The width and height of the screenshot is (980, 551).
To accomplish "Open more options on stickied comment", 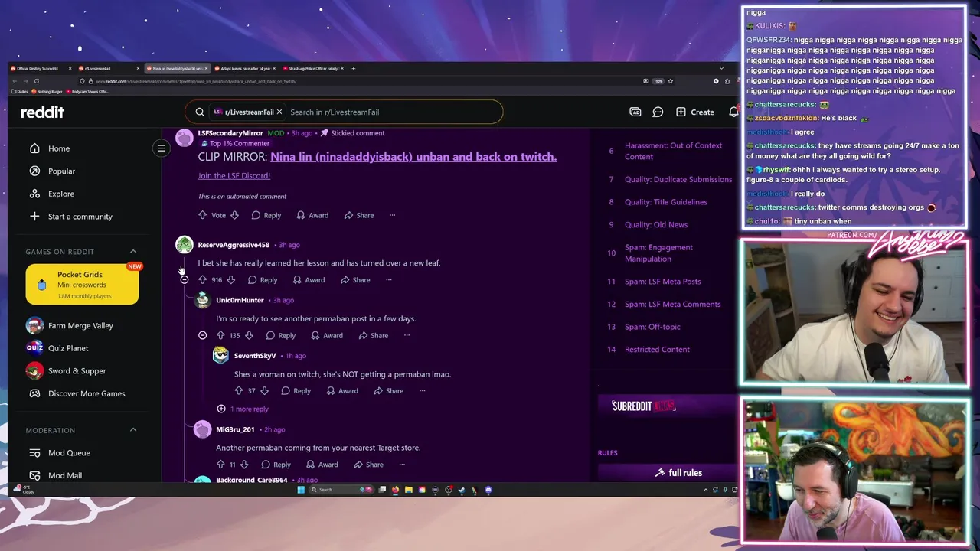I will click(392, 215).
